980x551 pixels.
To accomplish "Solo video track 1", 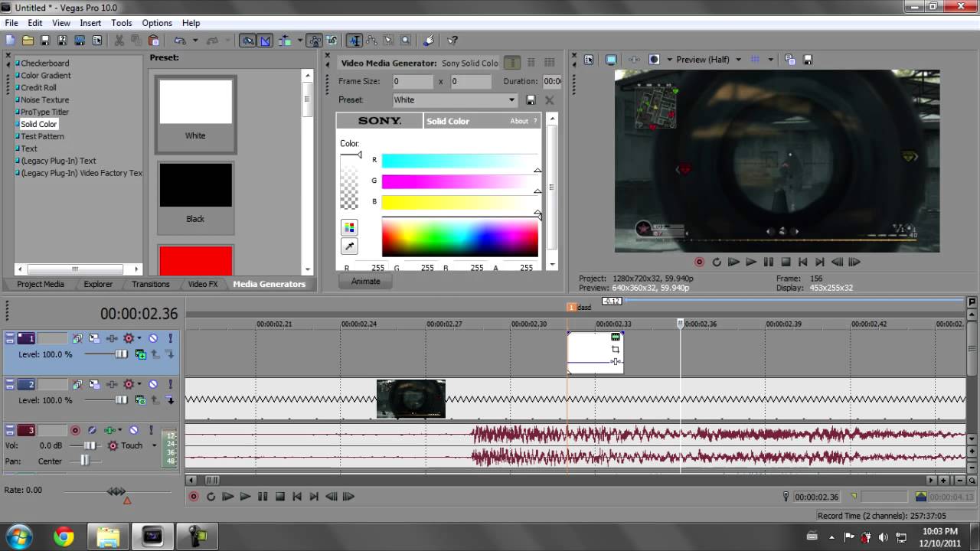I will click(170, 338).
